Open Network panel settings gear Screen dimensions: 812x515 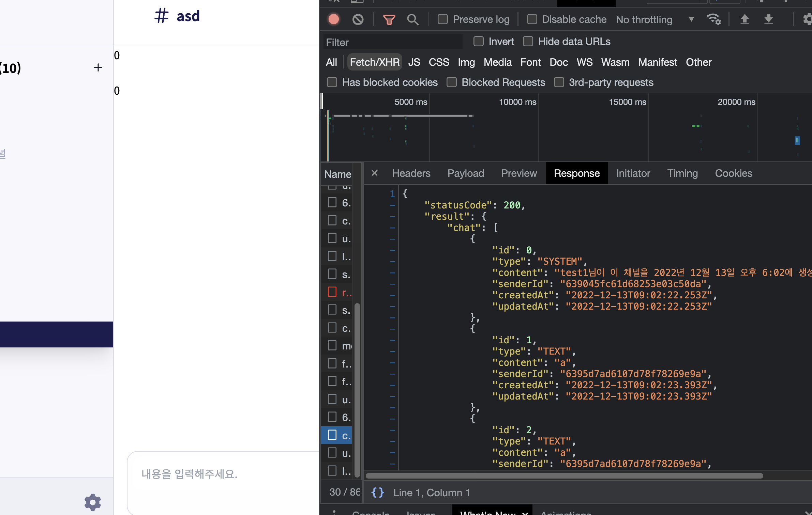pyautogui.click(x=807, y=19)
